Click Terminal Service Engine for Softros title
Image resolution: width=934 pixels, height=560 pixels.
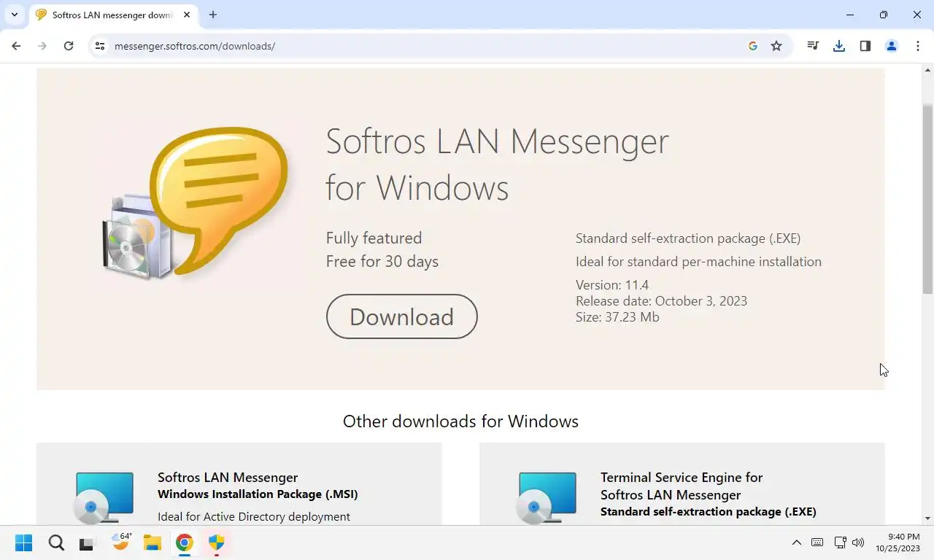(682, 486)
